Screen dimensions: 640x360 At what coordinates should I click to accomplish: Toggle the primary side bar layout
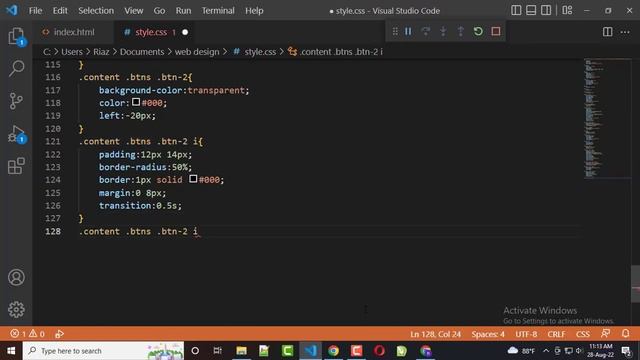(516, 10)
